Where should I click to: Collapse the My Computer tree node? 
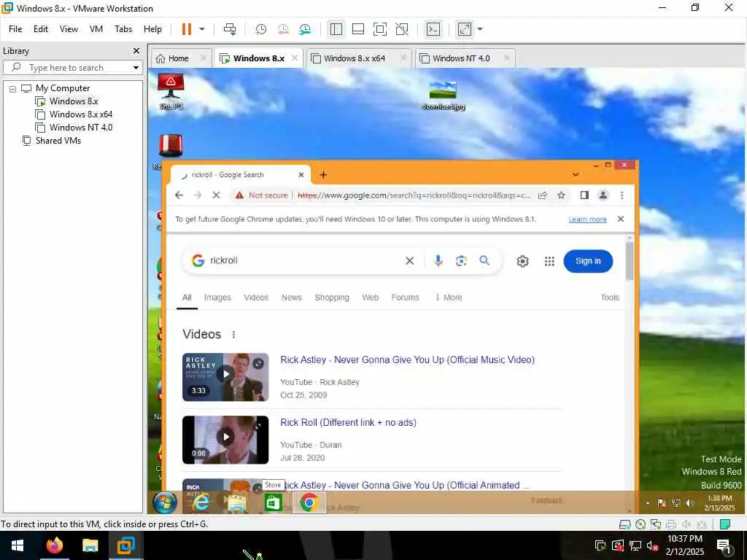pyautogui.click(x=13, y=88)
